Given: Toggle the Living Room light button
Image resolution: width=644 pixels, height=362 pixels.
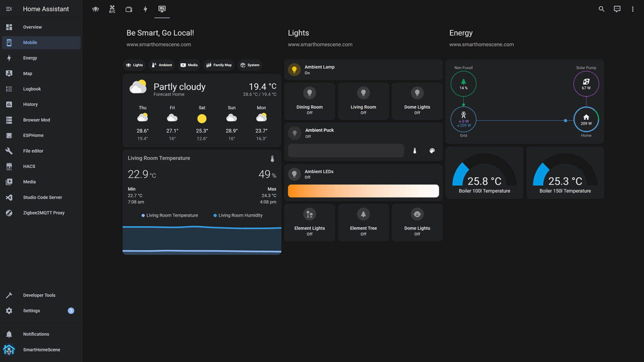Looking at the screenshot, I should [x=363, y=101].
